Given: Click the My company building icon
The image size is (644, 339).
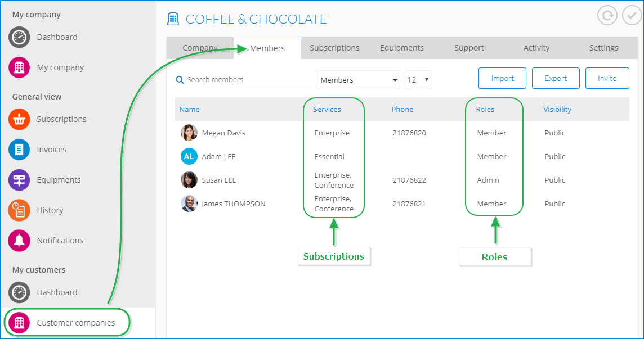Looking at the screenshot, I should (19, 67).
